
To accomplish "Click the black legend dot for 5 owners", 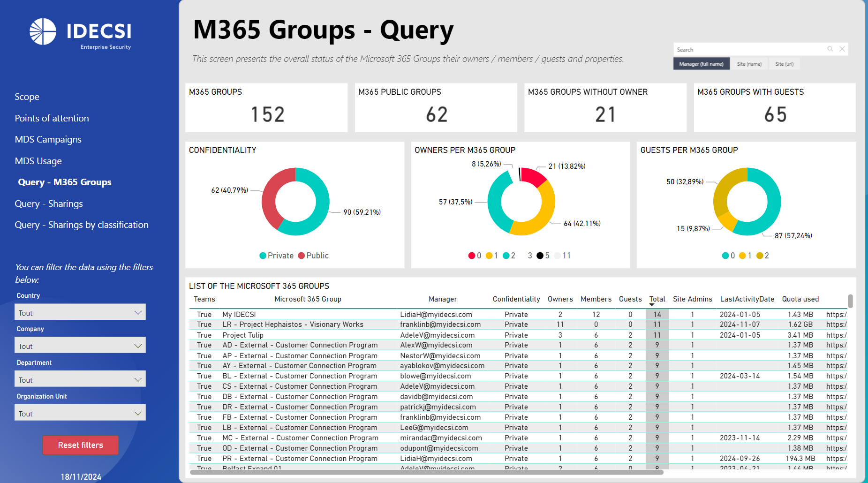I will (540, 256).
